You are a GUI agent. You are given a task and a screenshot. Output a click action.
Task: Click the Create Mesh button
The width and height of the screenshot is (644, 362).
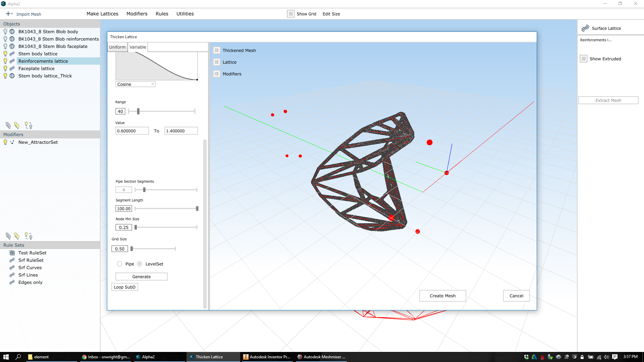tap(442, 296)
